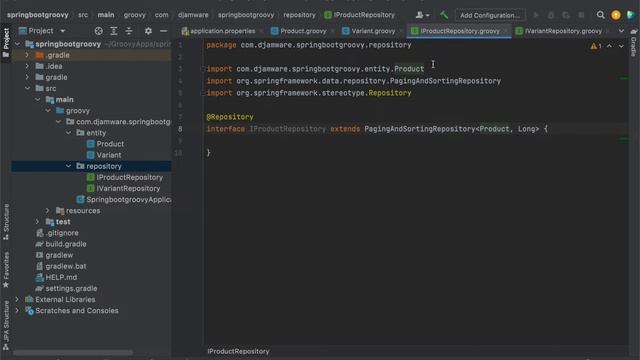Click the Select Opened File locate icon
The image size is (640, 360).
click(x=98, y=31)
